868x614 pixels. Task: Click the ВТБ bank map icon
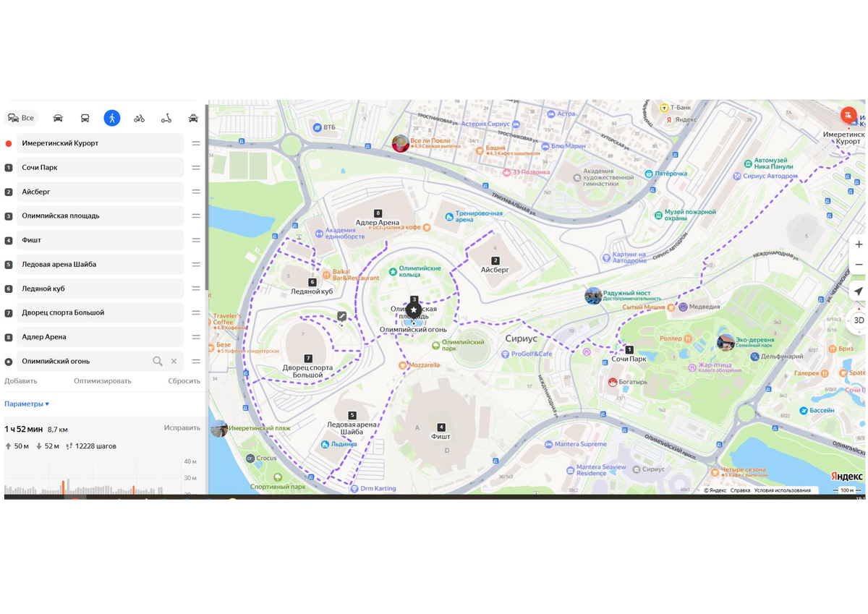click(317, 127)
